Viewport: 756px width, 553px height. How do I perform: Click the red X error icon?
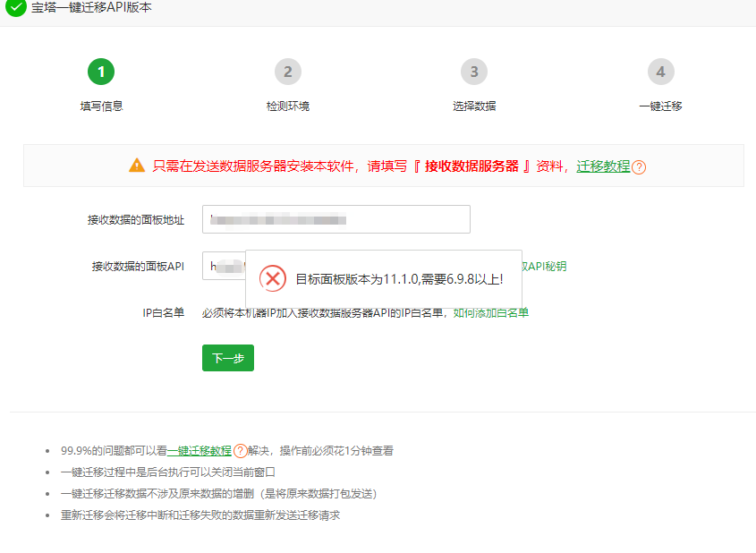click(x=273, y=278)
